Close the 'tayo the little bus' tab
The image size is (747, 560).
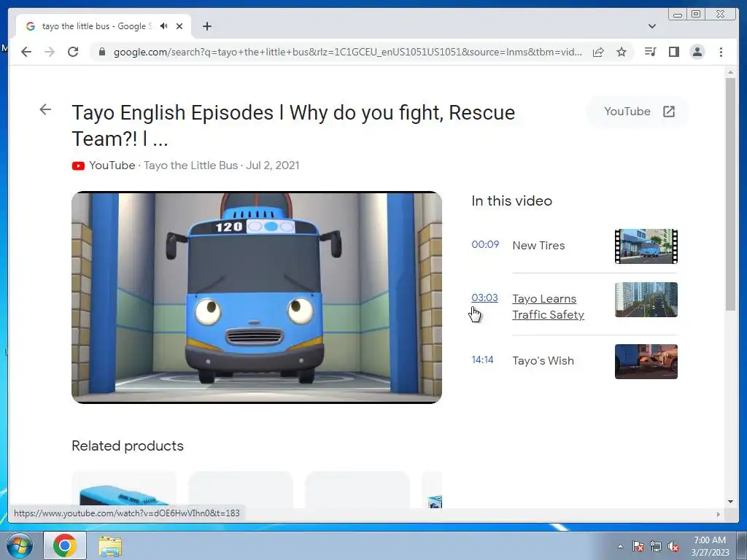point(179,26)
